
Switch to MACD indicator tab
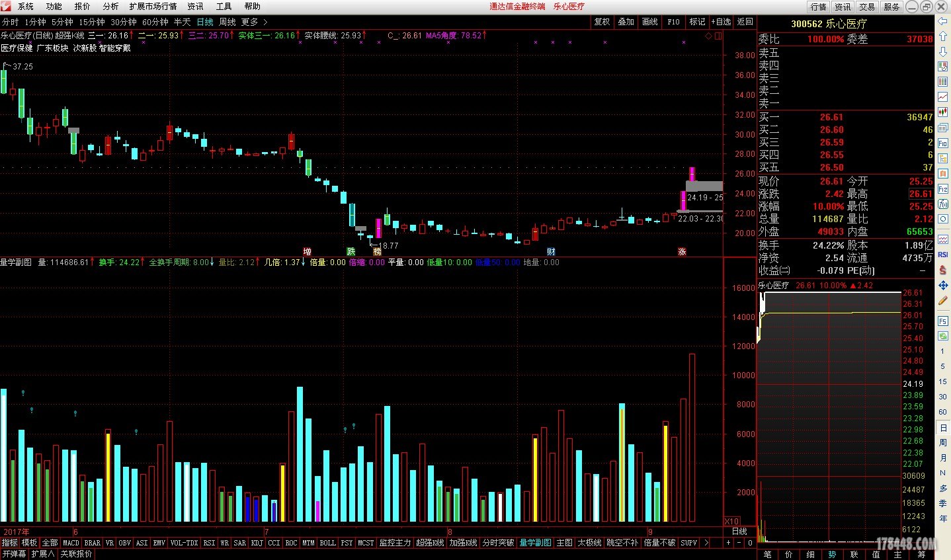tap(71, 542)
